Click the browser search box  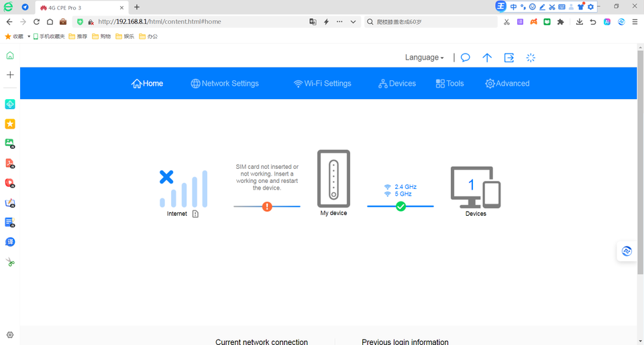(x=431, y=21)
